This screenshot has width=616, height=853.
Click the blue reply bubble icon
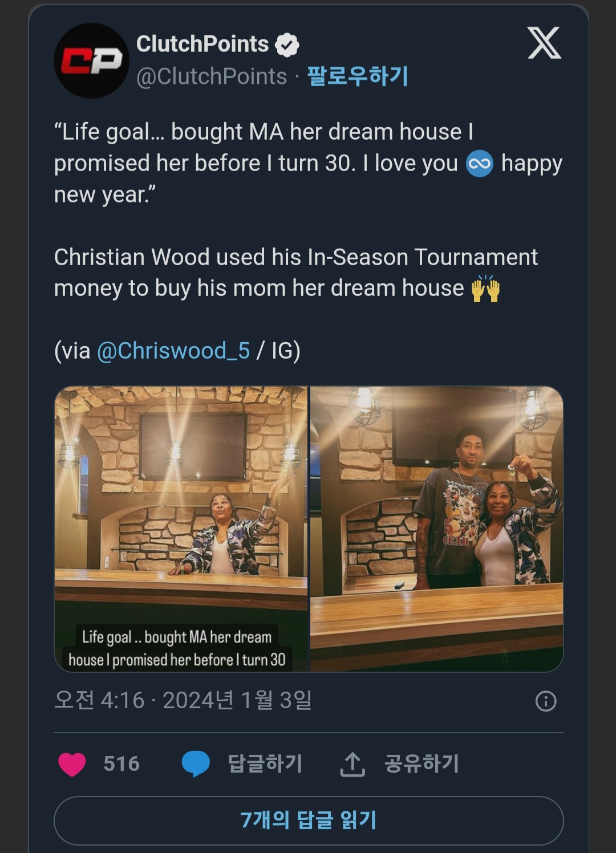point(196,764)
